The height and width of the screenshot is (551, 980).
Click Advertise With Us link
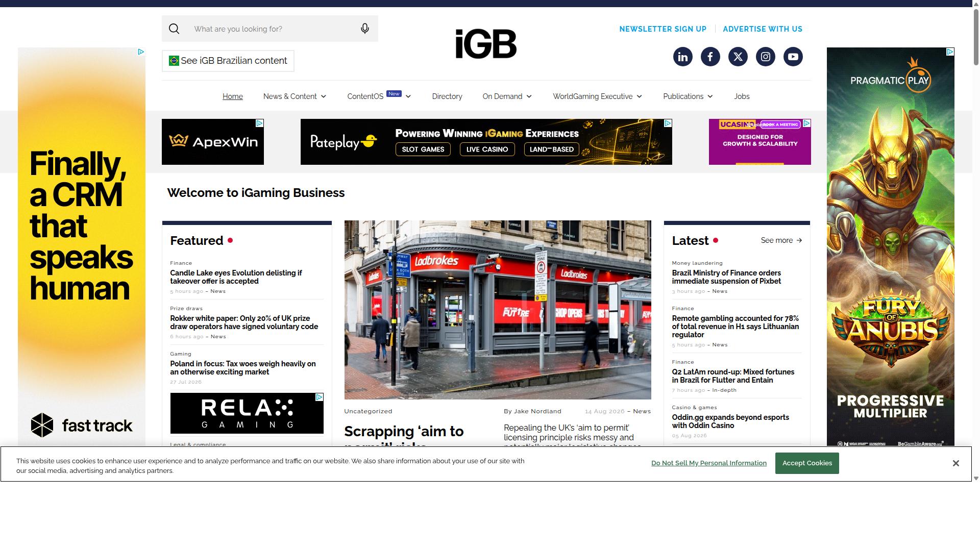[x=763, y=29]
